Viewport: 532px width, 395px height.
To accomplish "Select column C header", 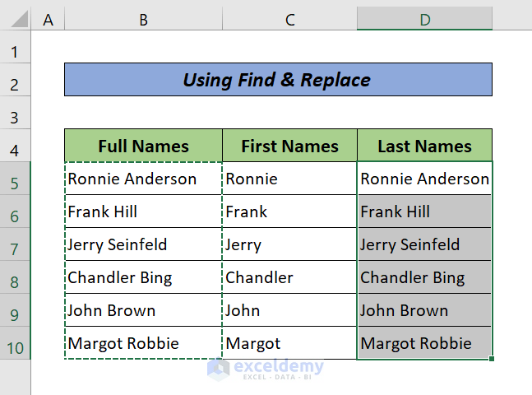I will coord(289,19).
